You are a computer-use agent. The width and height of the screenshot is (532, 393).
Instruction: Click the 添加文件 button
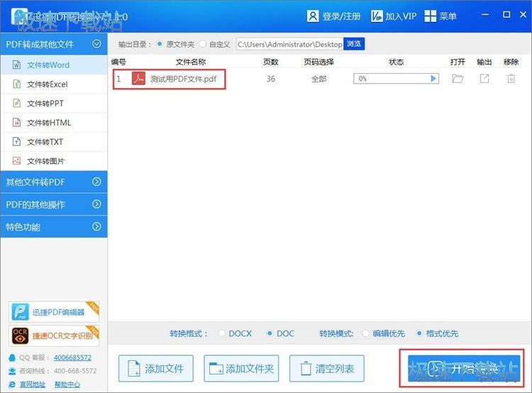click(156, 369)
